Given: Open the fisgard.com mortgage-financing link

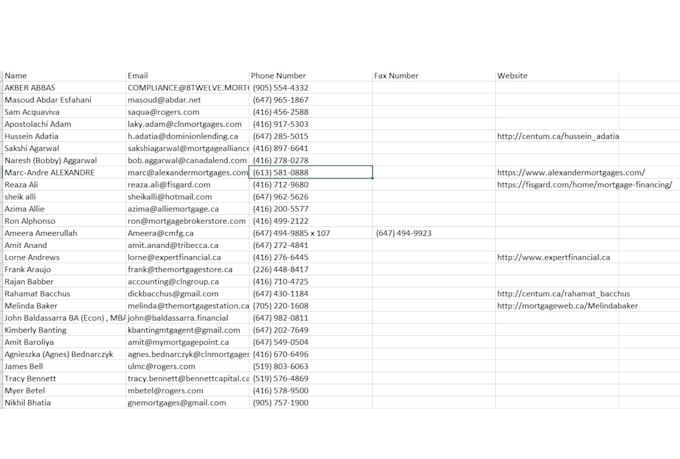Looking at the screenshot, I should click(585, 185).
